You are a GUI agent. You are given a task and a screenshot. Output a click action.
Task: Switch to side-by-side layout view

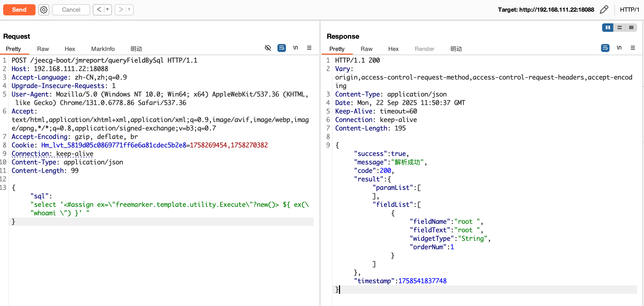(608, 28)
